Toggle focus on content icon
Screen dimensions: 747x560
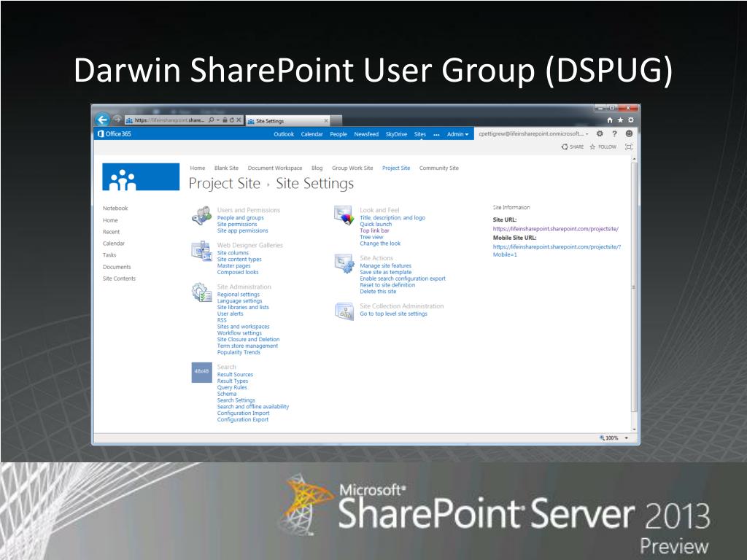tap(629, 147)
